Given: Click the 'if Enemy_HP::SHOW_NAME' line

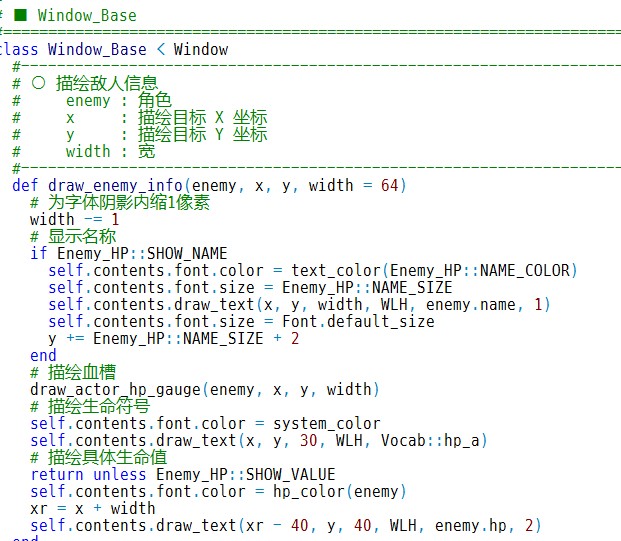Looking at the screenshot, I should click(129, 253).
